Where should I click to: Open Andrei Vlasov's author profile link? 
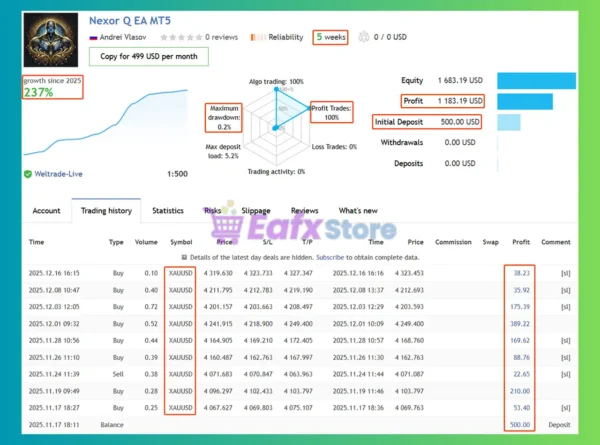point(124,37)
